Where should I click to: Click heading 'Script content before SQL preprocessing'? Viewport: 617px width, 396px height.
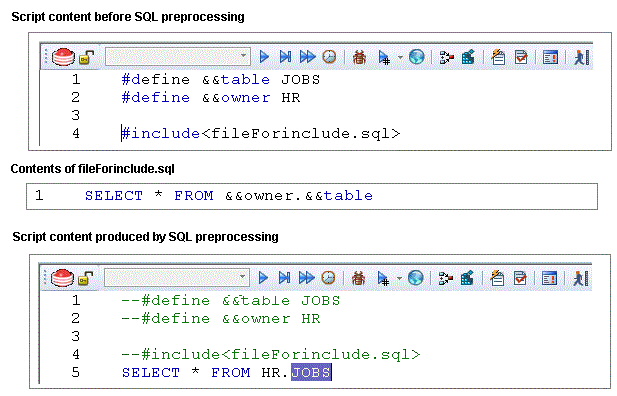point(128,17)
